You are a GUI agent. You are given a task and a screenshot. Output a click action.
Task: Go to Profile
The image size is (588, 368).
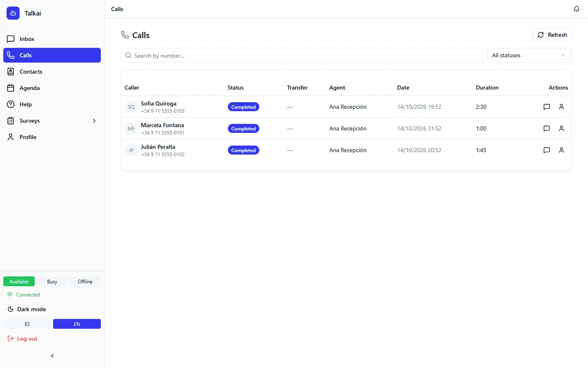coord(52,137)
